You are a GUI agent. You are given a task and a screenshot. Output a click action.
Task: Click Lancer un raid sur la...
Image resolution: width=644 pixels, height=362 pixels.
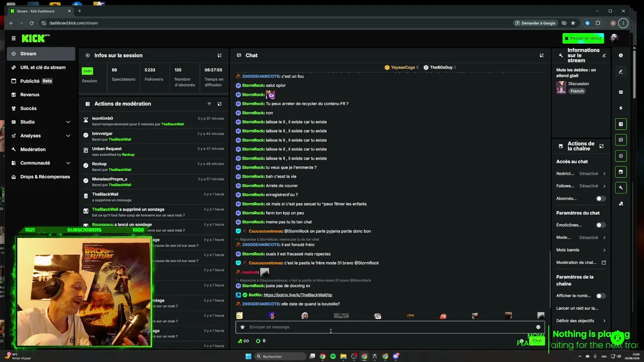577,308
